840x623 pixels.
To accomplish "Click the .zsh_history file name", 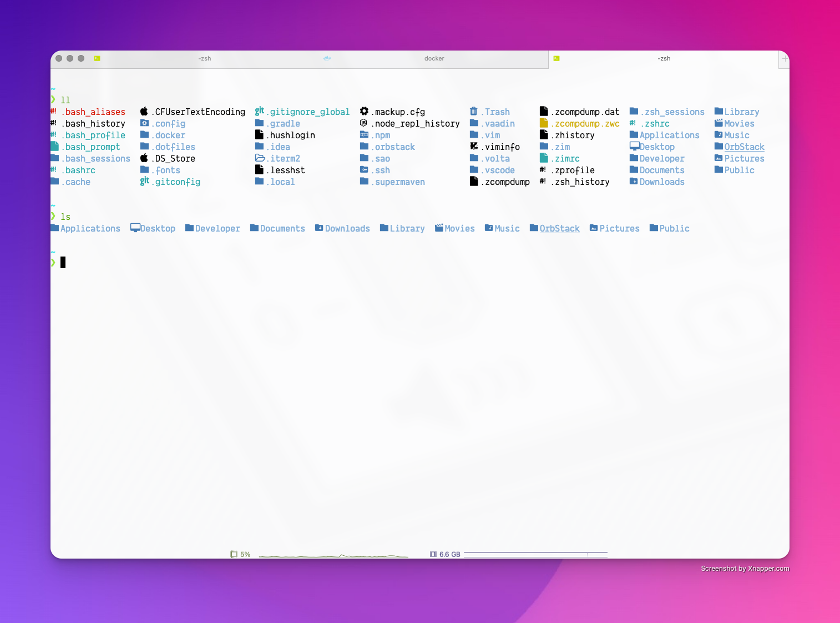I will [580, 182].
